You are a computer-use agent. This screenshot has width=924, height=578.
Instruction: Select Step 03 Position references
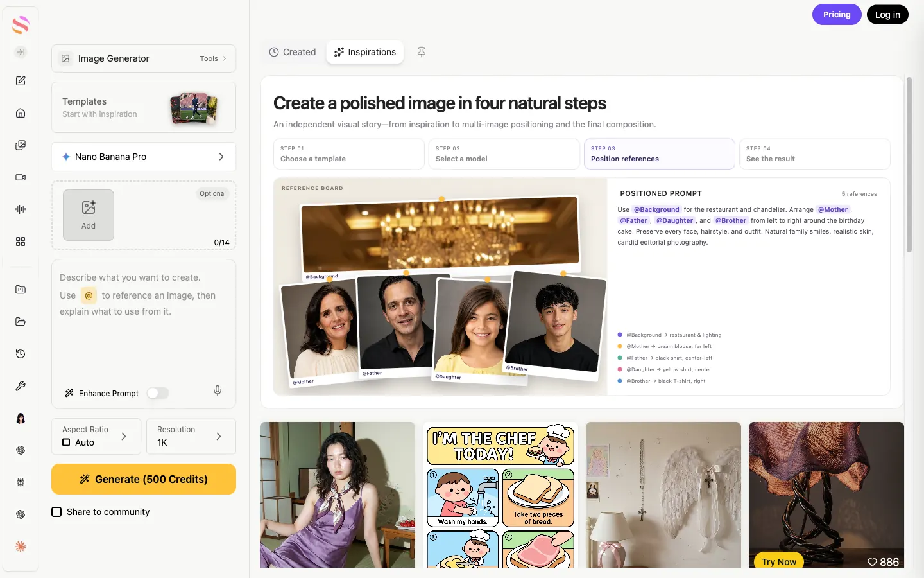point(660,154)
